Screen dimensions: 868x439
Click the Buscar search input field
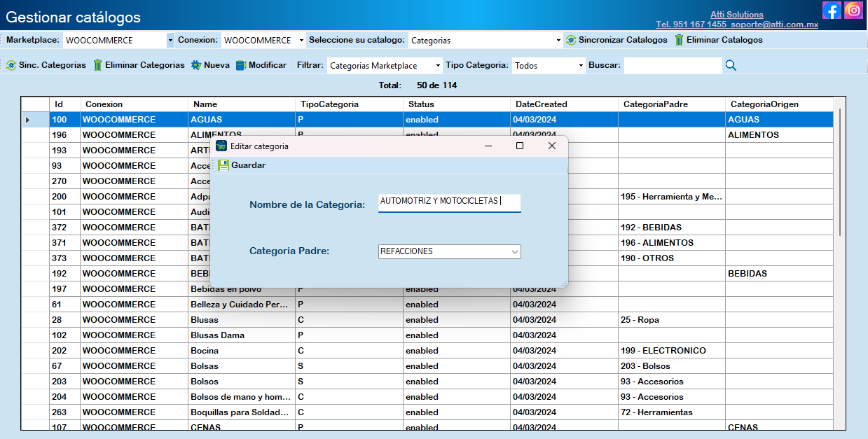coord(673,66)
